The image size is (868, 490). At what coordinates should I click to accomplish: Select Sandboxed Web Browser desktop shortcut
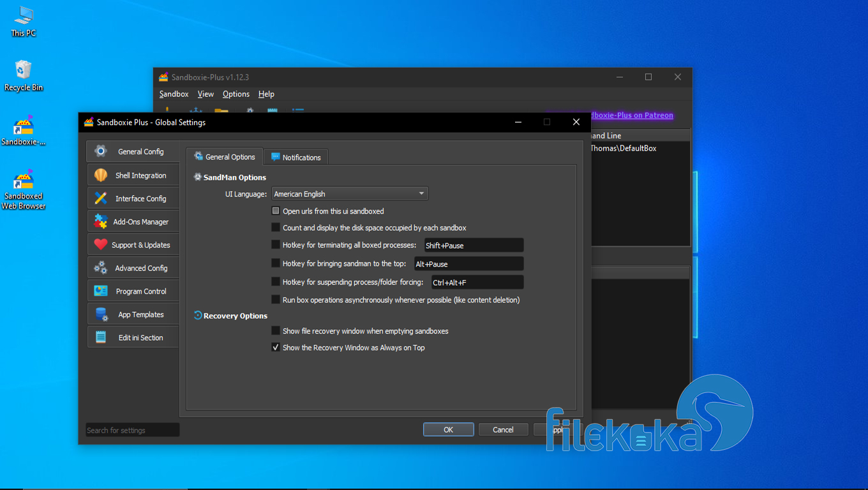(24, 189)
